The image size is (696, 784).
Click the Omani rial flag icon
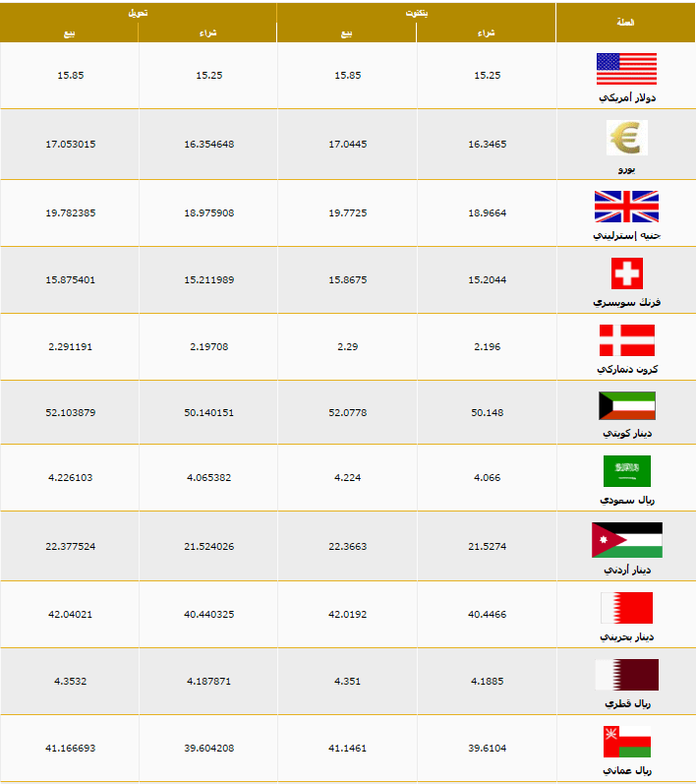point(627,742)
